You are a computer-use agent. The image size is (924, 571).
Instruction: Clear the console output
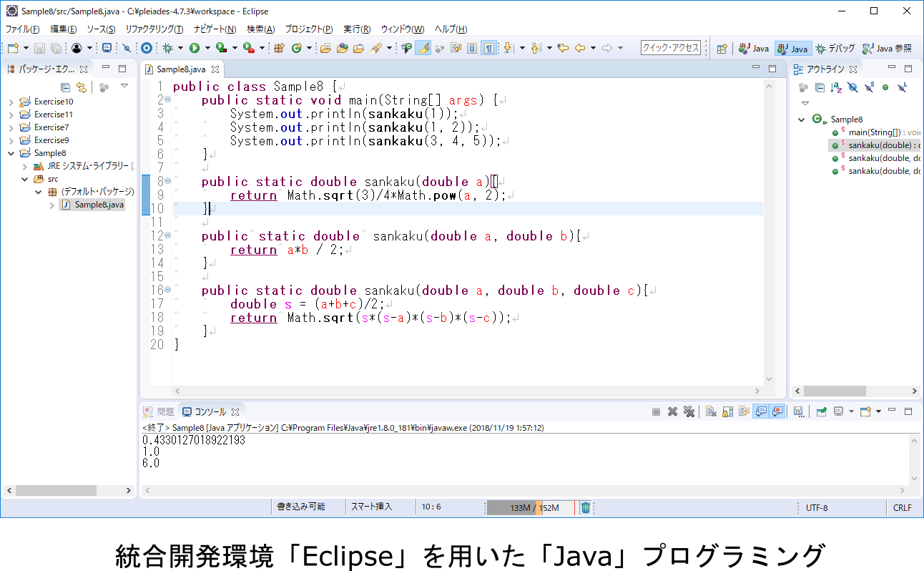(x=710, y=411)
